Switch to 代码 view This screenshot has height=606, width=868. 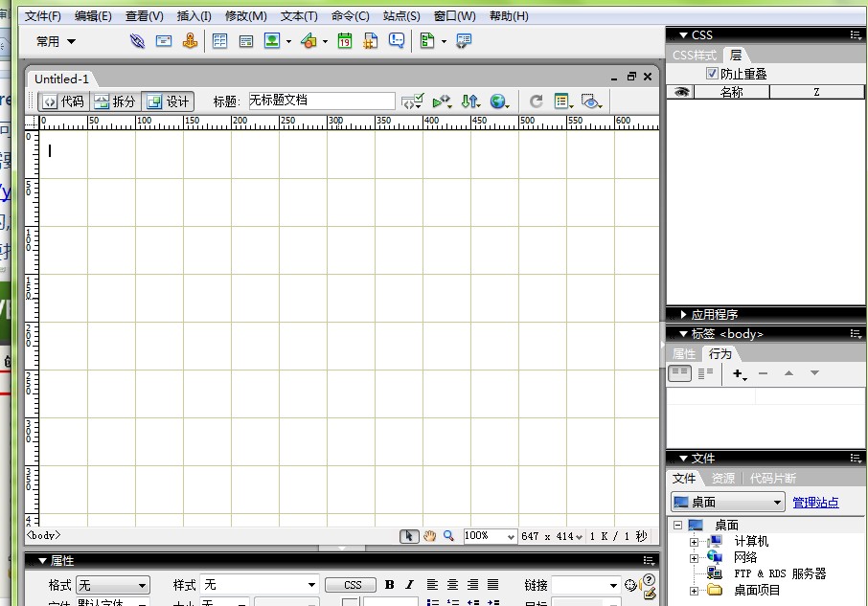pyautogui.click(x=63, y=101)
